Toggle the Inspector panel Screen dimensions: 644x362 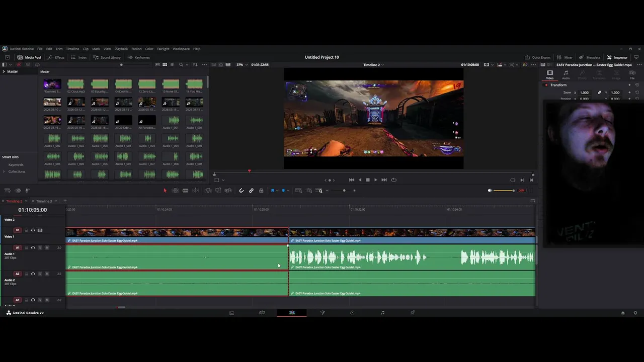point(617,57)
